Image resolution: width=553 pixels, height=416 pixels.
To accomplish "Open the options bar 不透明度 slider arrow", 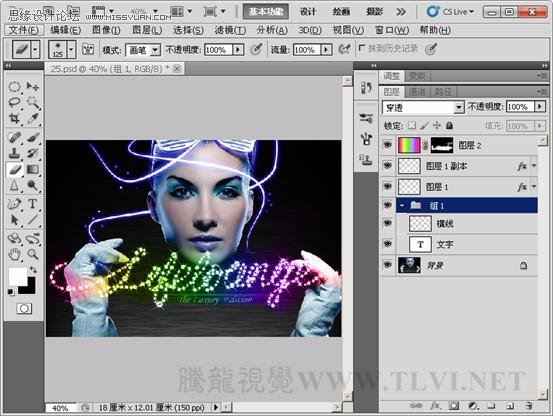I will pyautogui.click(x=239, y=50).
